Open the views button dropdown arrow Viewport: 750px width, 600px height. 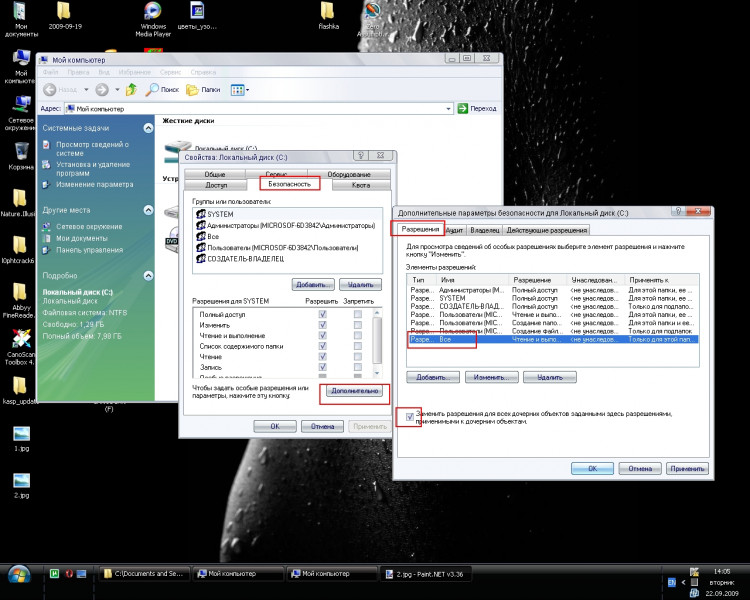(247, 90)
